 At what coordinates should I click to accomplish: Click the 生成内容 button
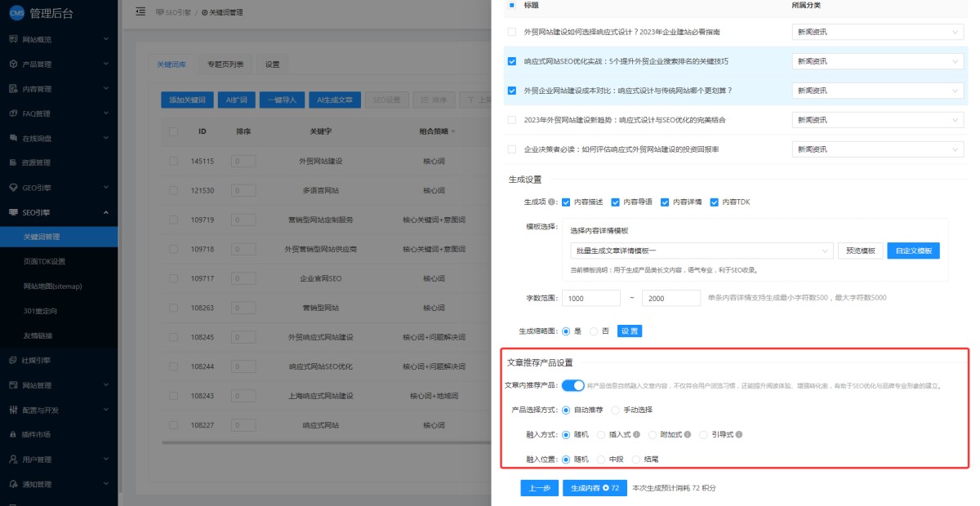[x=595, y=488]
